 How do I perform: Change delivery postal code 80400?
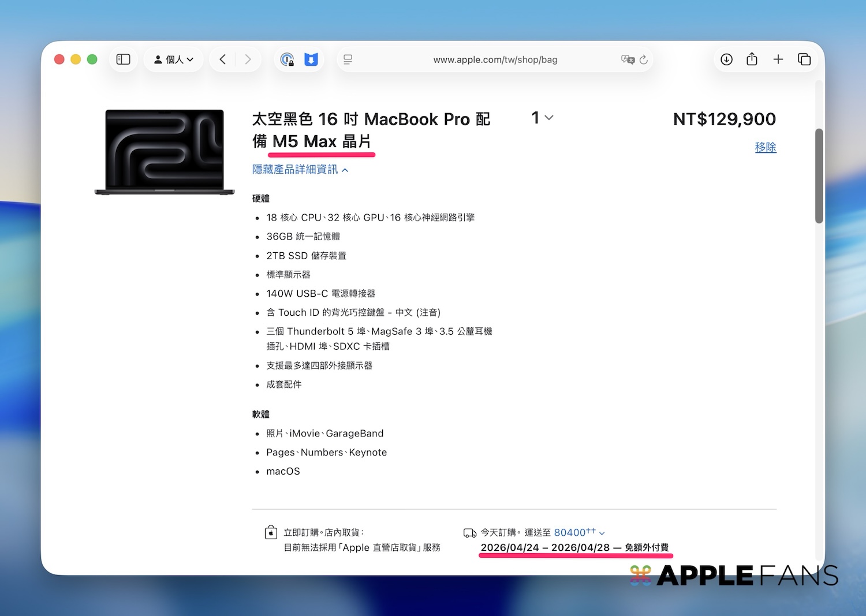[x=578, y=532]
